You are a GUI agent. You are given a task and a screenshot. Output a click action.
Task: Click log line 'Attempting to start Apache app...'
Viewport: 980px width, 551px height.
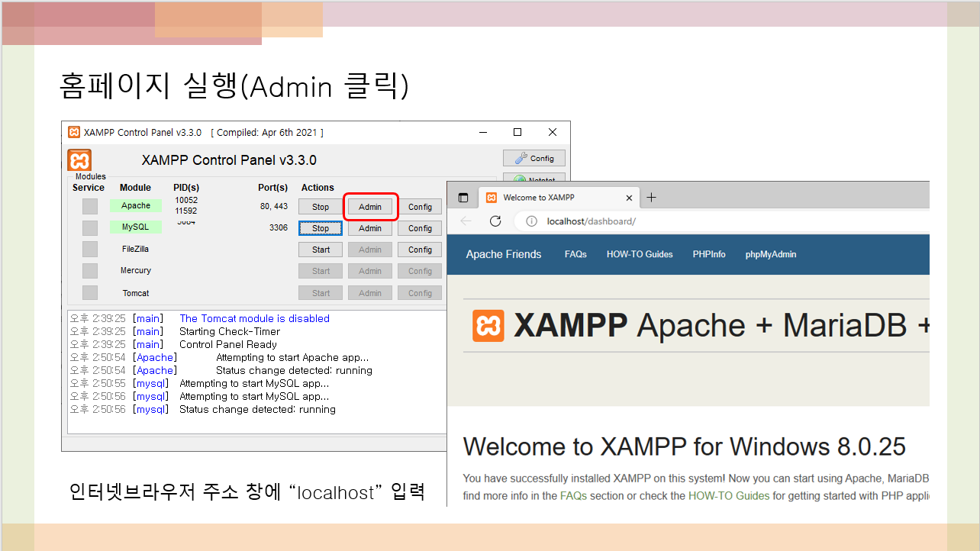coord(292,357)
